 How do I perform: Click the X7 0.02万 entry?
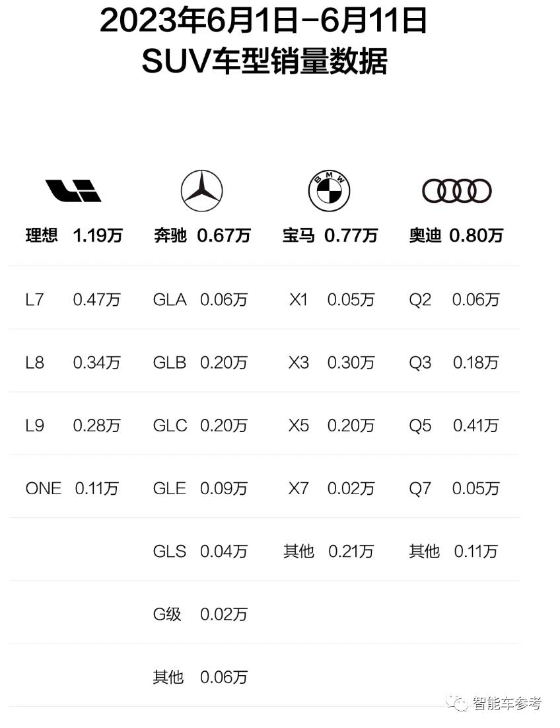pyautogui.click(x=332, y=488)
